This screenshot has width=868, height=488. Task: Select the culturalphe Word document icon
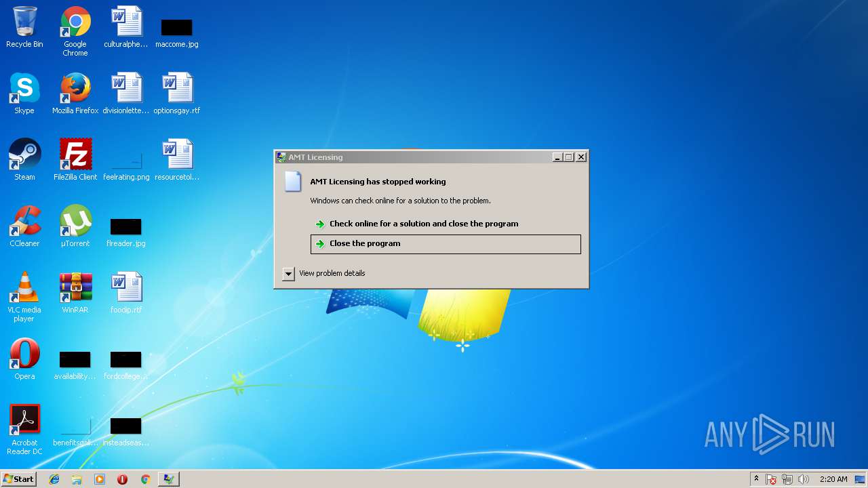coord(126,28)
